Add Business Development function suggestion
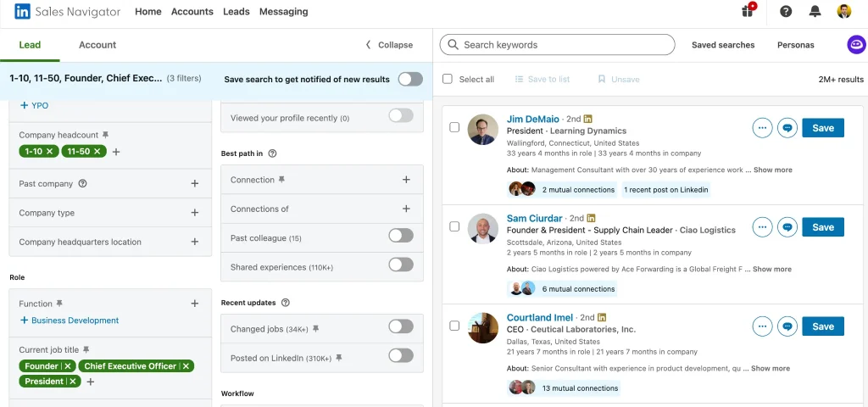 coord(70,320)
